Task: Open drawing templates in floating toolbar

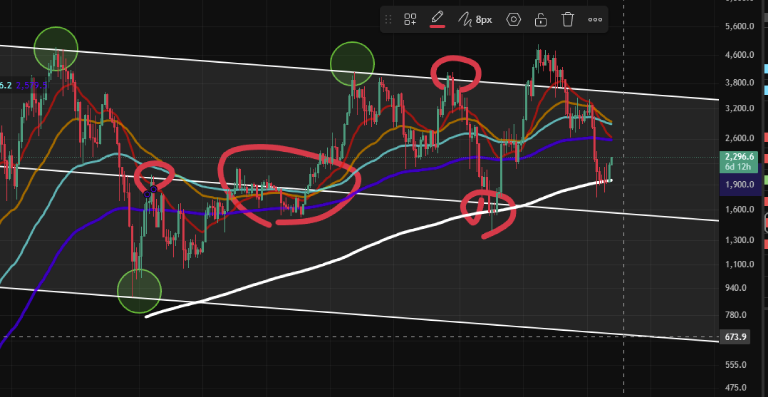Action: pos(410,20)
